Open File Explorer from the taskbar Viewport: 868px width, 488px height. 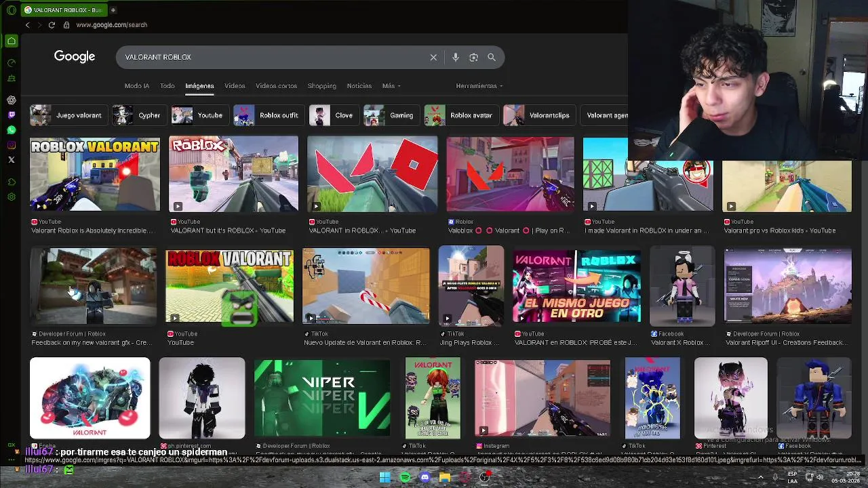(445, 477)
